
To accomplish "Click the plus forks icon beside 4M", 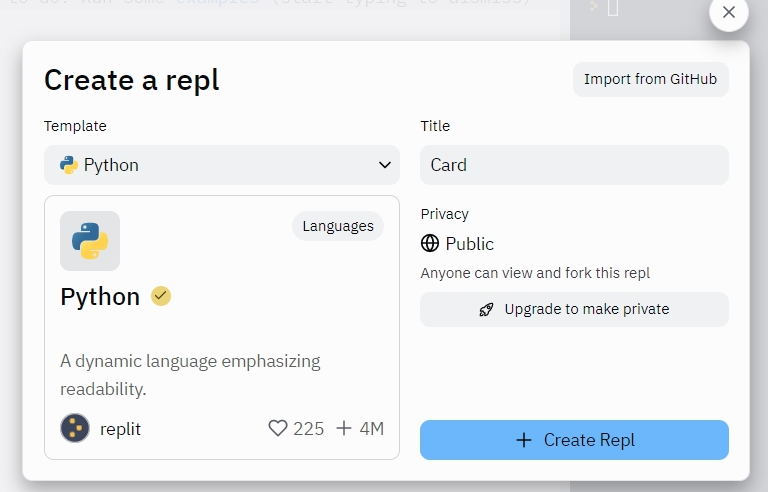I will pos(344,428).
